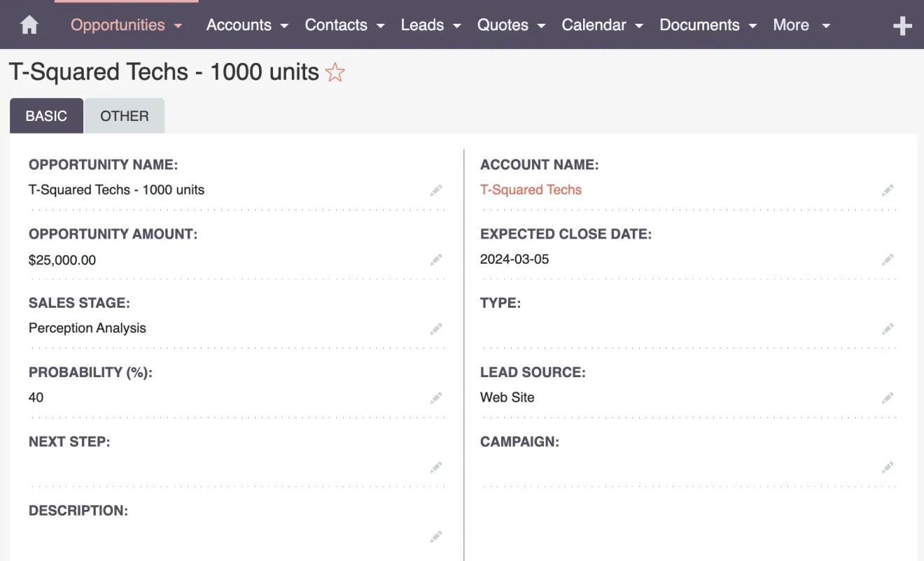Edit the Next Step field using the pencil
The width and height of the screenshot is (924, 561).
435,467
